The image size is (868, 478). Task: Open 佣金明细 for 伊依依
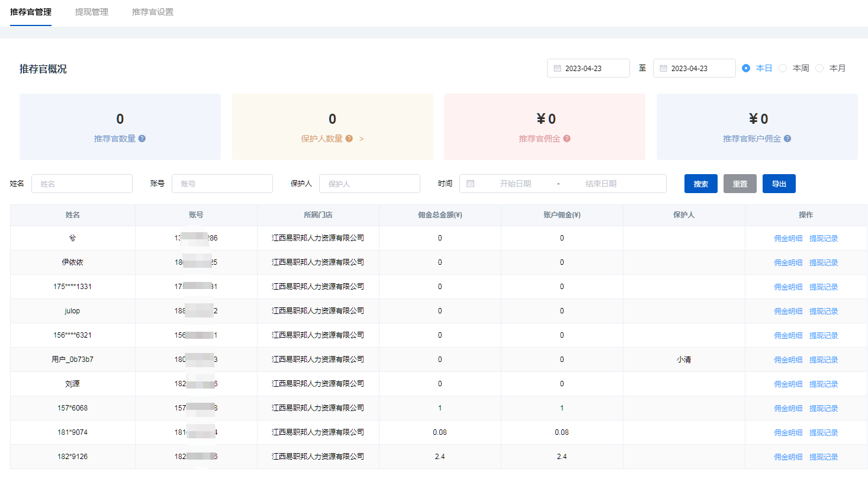(788, 263)
